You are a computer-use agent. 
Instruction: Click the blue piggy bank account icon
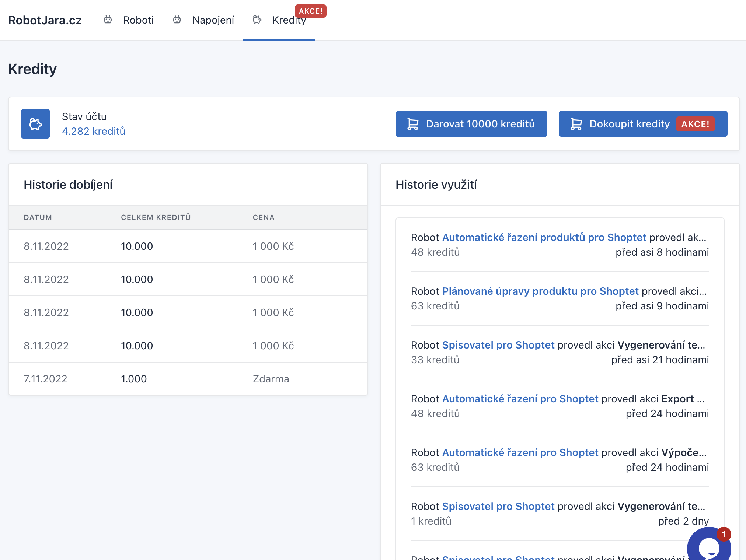point(35,124)
